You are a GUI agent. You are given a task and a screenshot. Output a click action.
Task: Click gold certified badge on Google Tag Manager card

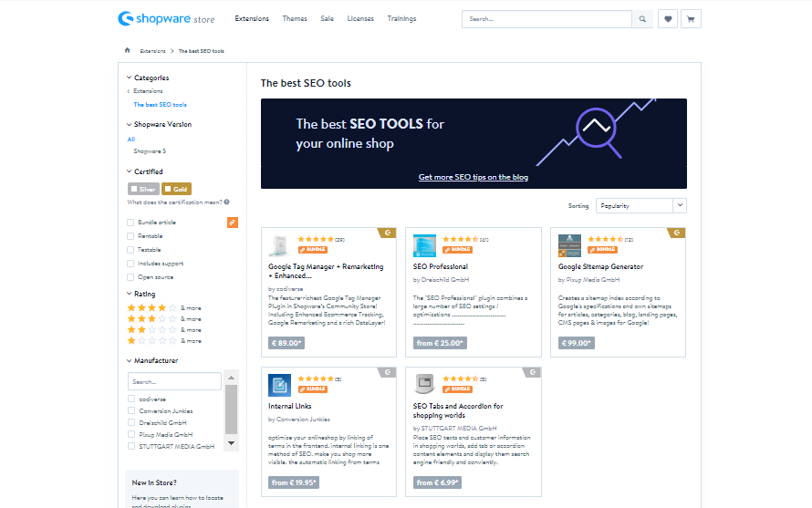[x=388, y=233]
